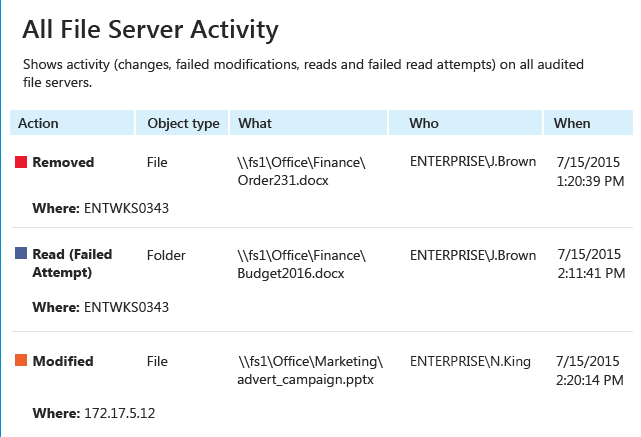Screen dimensions: 641x437
Task: Click the 1:20:39 PM timestamp
Action: tap(590, 181)
